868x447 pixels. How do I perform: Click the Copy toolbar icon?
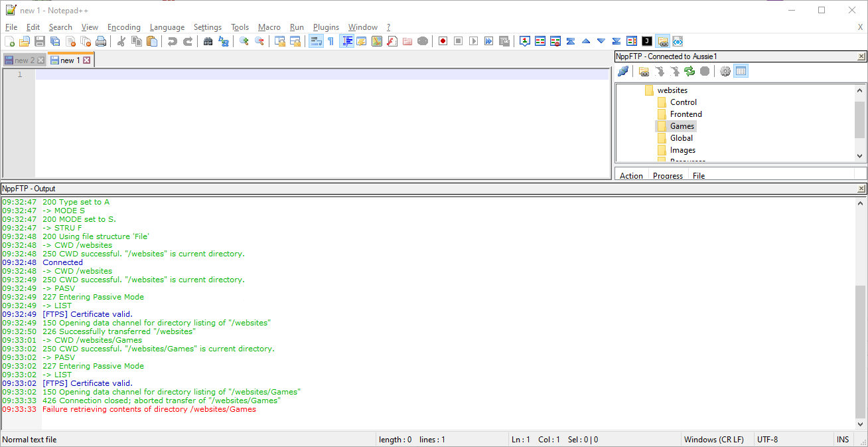coord(137,41)
